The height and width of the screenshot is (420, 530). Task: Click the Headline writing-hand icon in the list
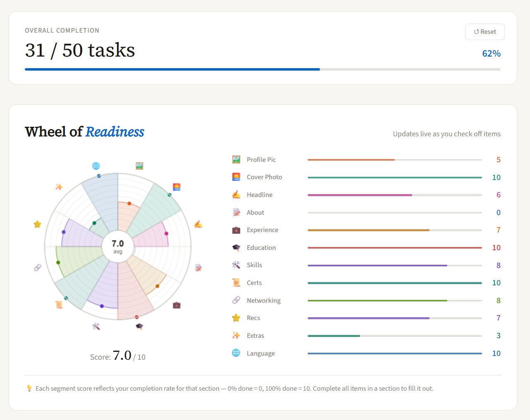236,195
